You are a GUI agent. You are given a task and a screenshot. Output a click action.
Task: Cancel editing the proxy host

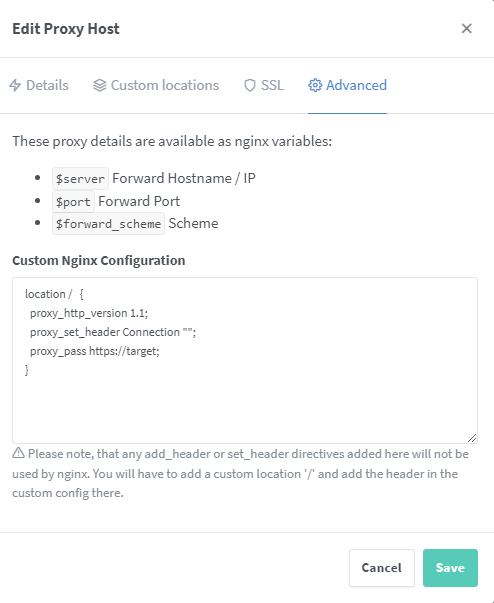click(x=382, y=568)
